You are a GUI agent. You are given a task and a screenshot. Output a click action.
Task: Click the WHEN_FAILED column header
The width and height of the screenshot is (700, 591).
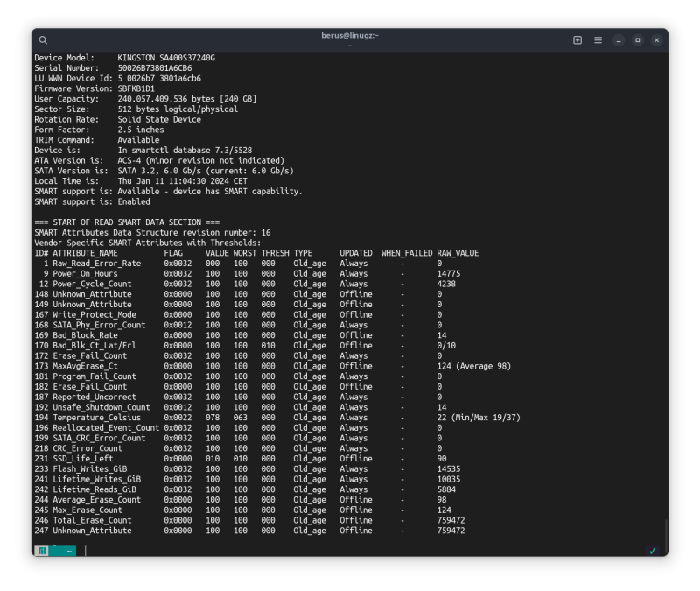407,253
